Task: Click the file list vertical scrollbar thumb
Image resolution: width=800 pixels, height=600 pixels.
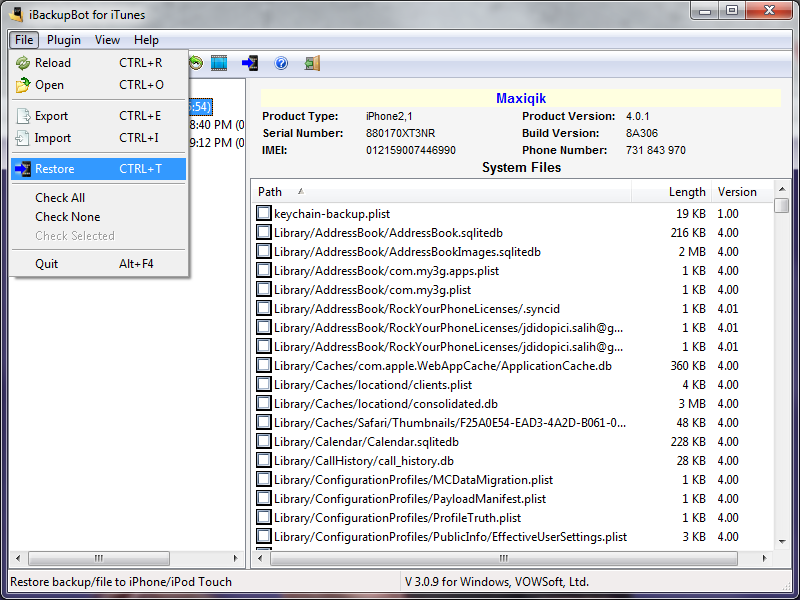Action: pos(782,206)
